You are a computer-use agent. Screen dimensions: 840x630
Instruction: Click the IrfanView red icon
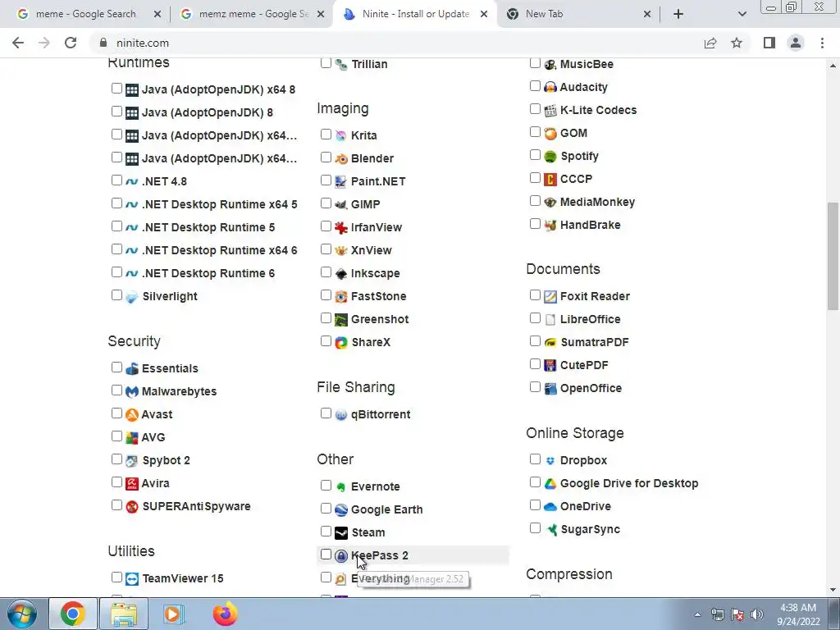tap(341, 228)
